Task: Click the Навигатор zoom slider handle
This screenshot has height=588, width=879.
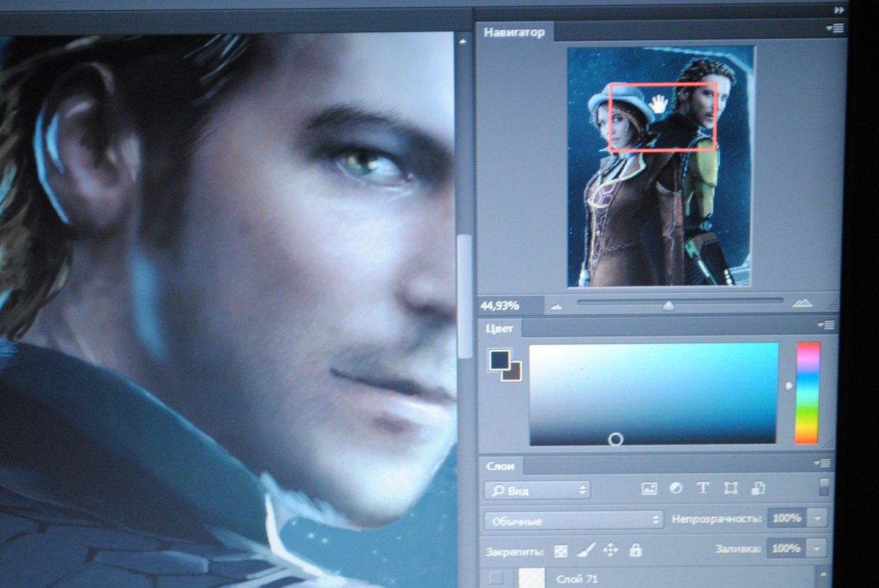Action: [x=668, y=305]
